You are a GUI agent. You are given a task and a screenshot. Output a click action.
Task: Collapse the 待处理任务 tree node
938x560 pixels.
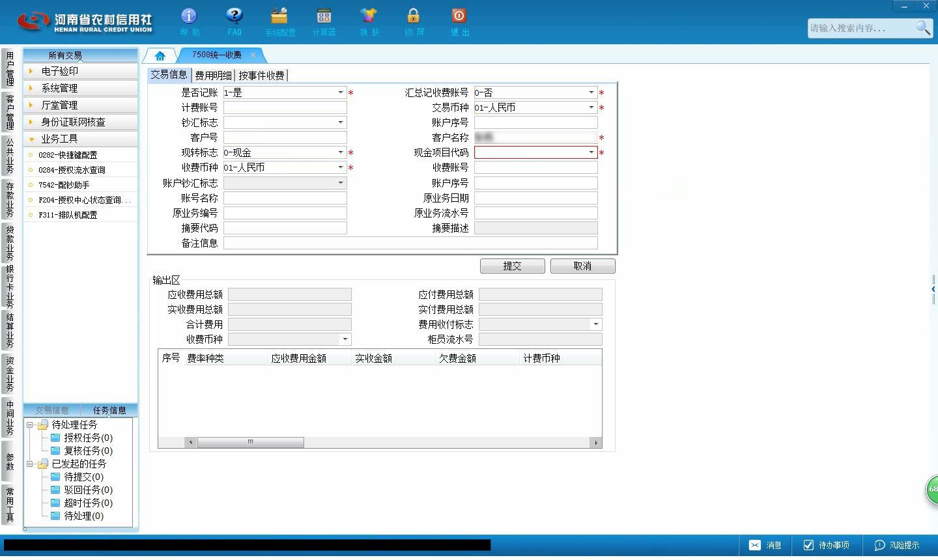click(29, 425)
